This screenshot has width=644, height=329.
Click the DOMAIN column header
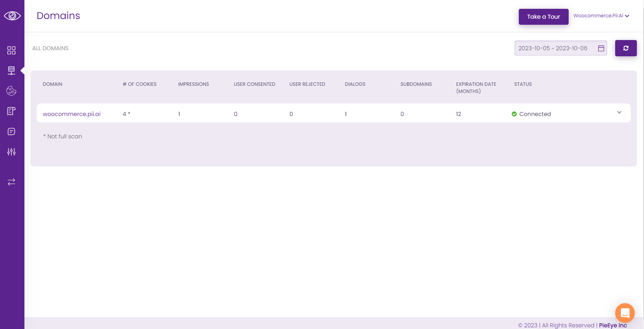click(53, 84)
